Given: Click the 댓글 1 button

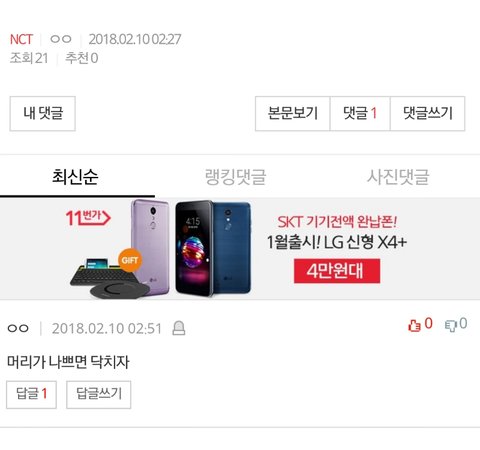Looking at the screenshot, I should 360,113.
